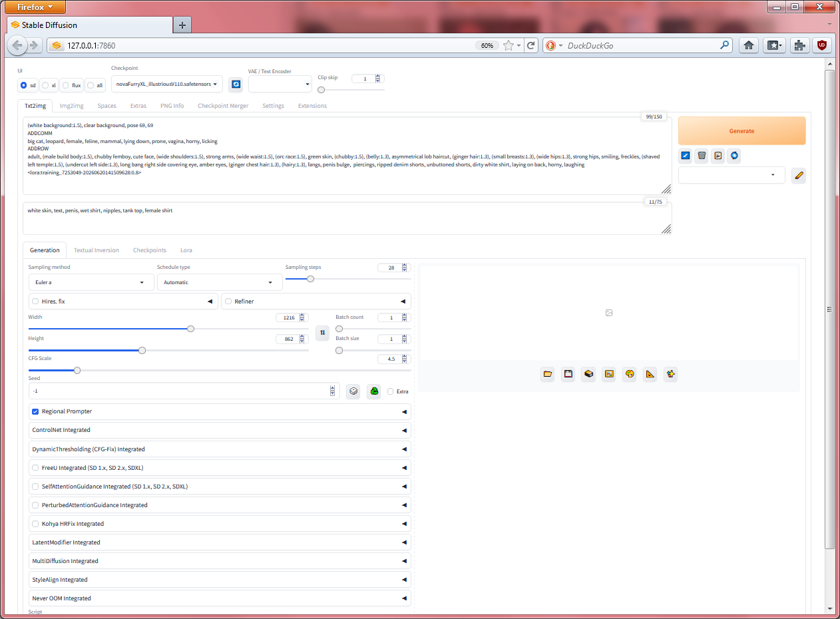840x619 pixels.
Task: Refresh the checkpoint list icon
Action: coord(236,84)
